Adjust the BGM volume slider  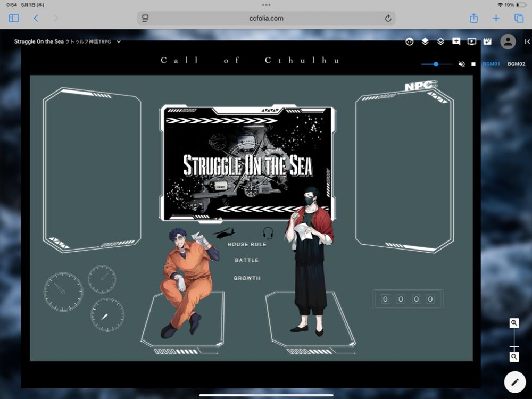tap(437, 64)
